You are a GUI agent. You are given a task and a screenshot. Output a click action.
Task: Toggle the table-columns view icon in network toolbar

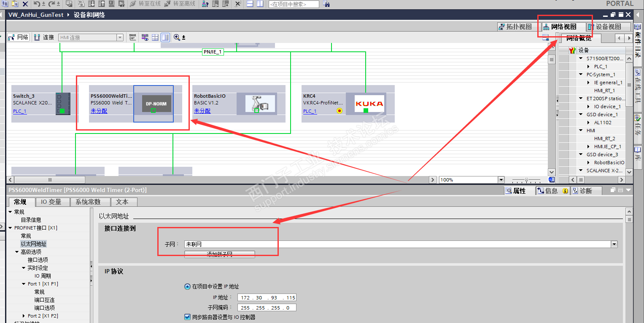pos(165,37)
